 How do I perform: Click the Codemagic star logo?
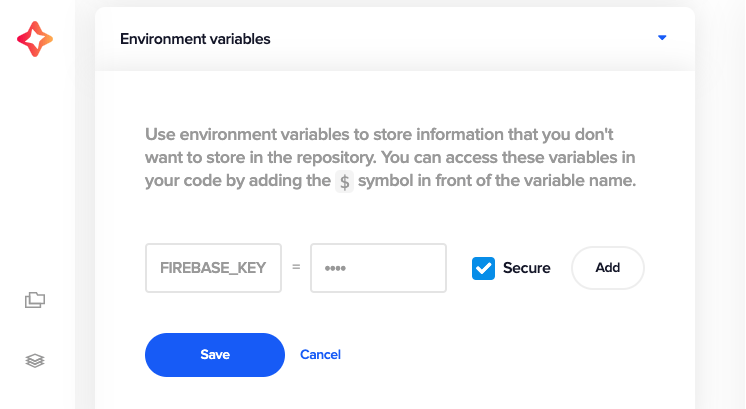pos(35,39)
